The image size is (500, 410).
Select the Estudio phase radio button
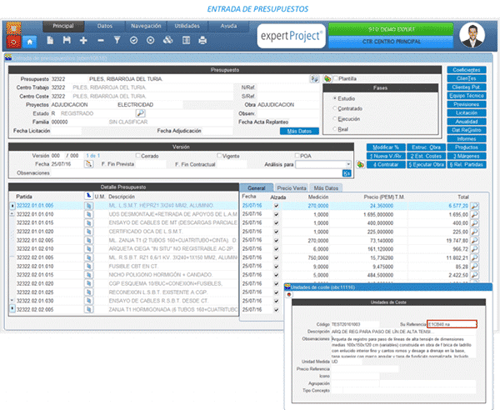click(335, 99)
